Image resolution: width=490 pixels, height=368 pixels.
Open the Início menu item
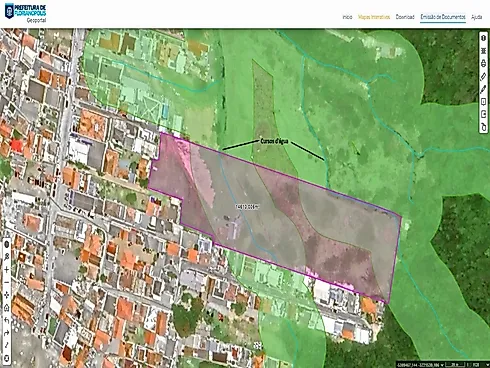(347, 17)
